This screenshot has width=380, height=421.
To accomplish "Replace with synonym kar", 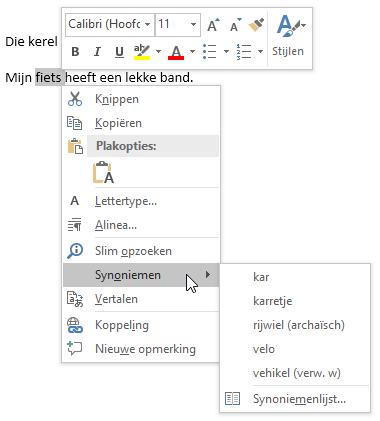I will click(295, 277).
